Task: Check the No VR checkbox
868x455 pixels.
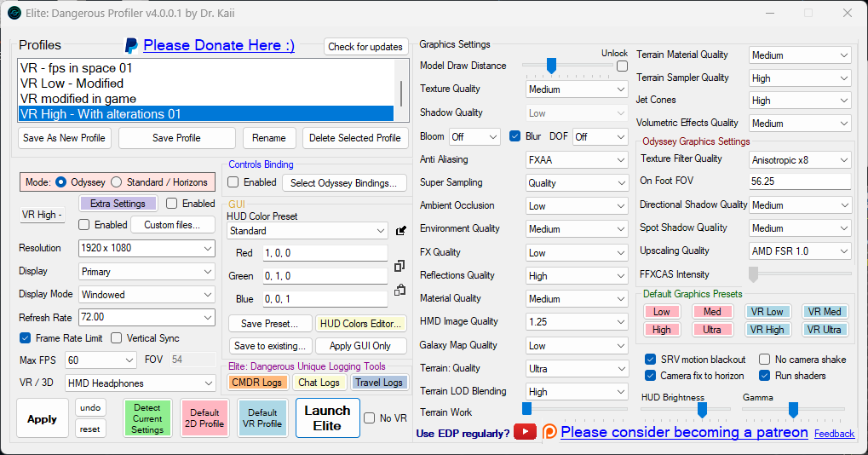Action: click(x=369, y=418)
